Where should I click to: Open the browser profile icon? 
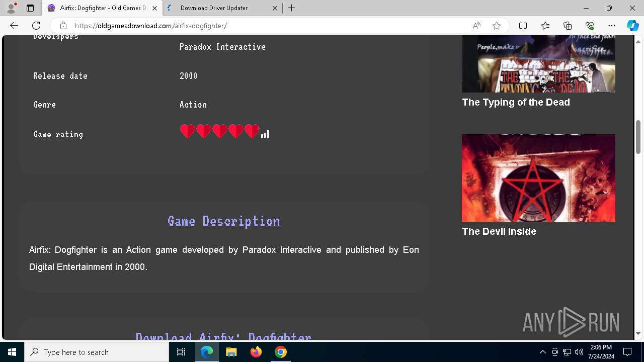click(x=11, y=8)
